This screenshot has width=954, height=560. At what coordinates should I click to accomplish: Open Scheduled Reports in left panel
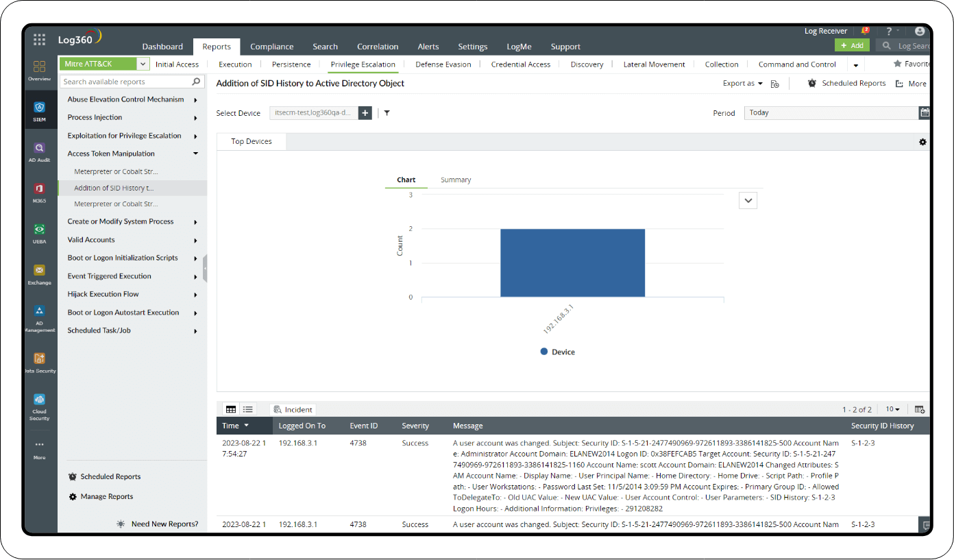tap(105, 476)
